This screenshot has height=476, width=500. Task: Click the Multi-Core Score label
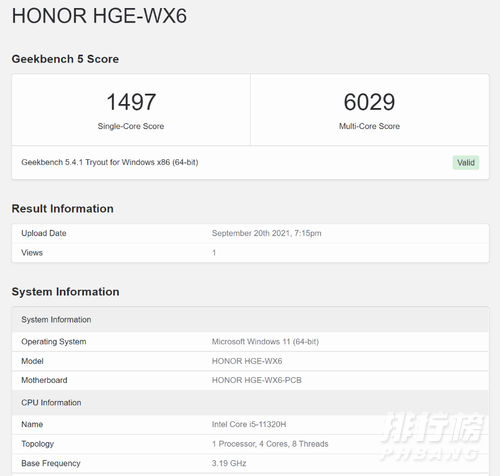[x=369, y=126]
